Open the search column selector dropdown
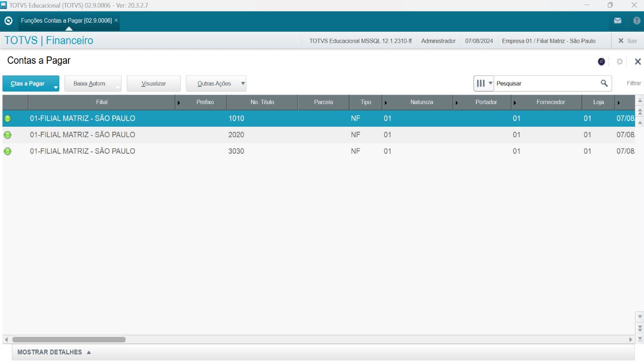Viewport: 644px width, 362px height. (484, 83)
